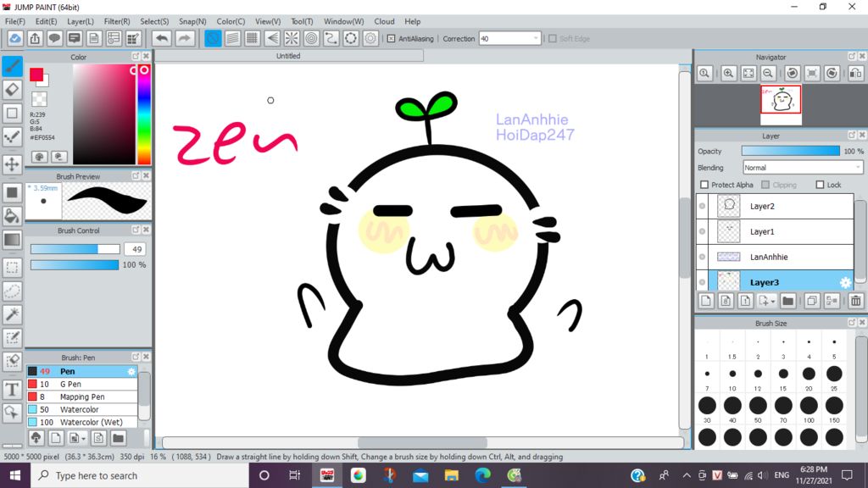Select the Mapping Pen brush
This screenshot has height=488, width=868.
pyautogui.click(x=82, y=396)
